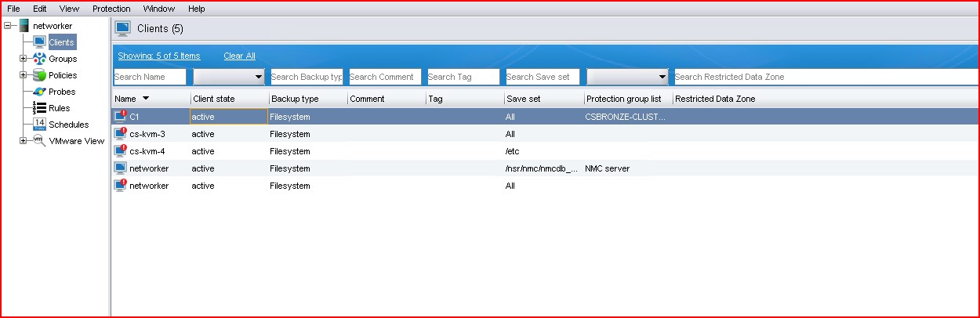The height and width of the screenshot is (318, 980).
Task: Open the Window menu
Action: click(159, 9)
